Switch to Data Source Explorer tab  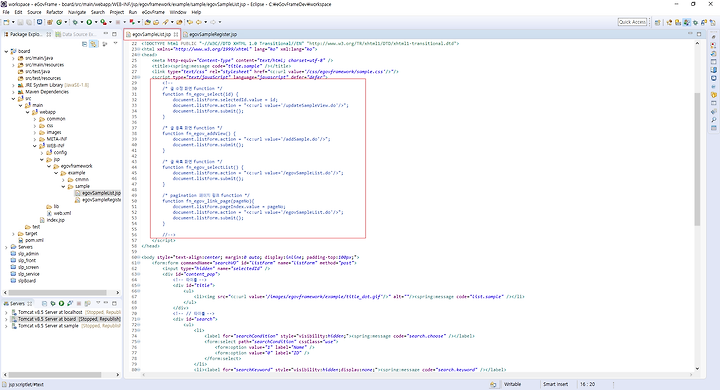[x=75, y=34]
